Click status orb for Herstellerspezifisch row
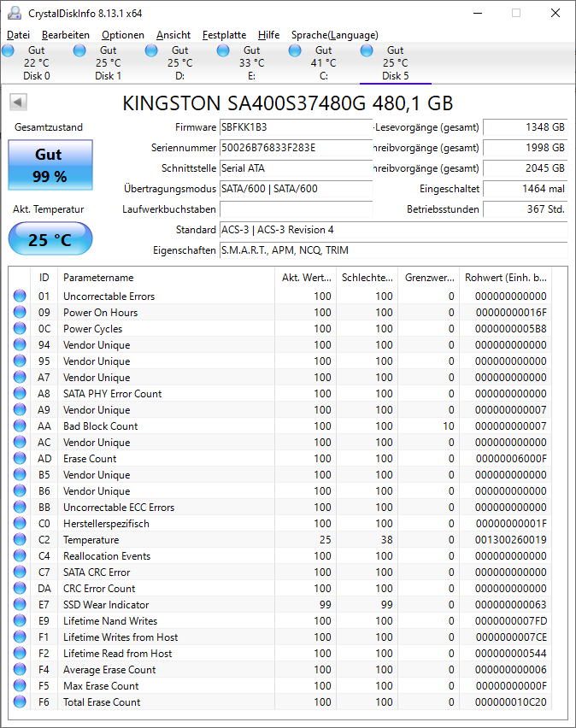Image resolution: width=576 pixels, height=728 pixels. point(20,523)
